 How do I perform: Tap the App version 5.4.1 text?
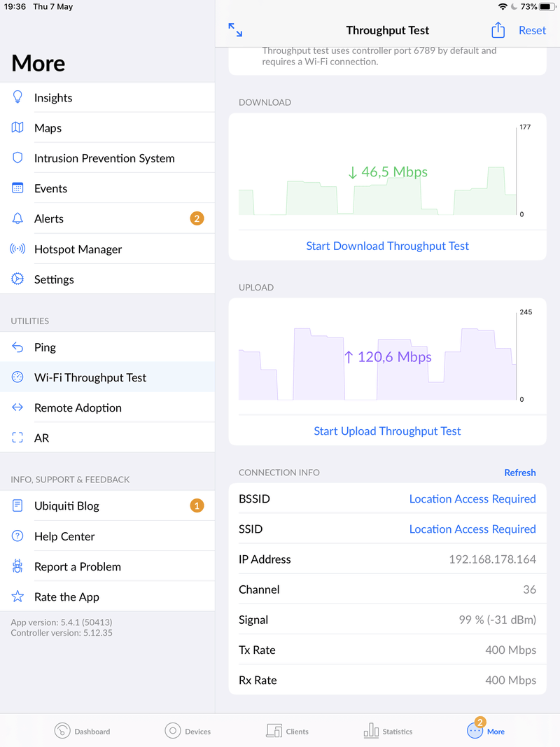point(62,622)
